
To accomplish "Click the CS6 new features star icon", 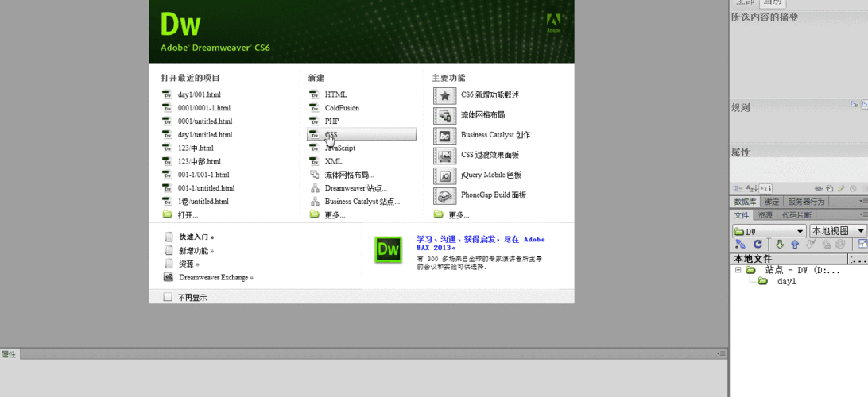I will [x=444, y=95].
